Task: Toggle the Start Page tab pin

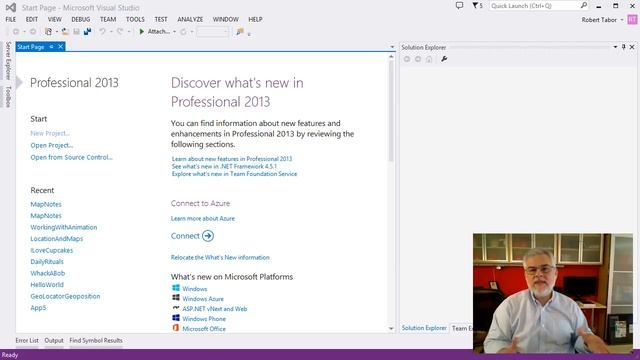Action: tap(51, 47)
